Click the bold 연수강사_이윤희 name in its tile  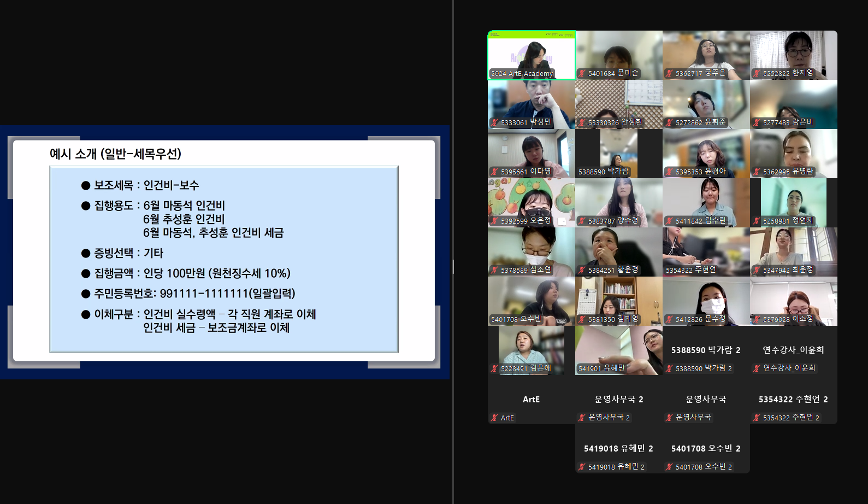point(794,350)
